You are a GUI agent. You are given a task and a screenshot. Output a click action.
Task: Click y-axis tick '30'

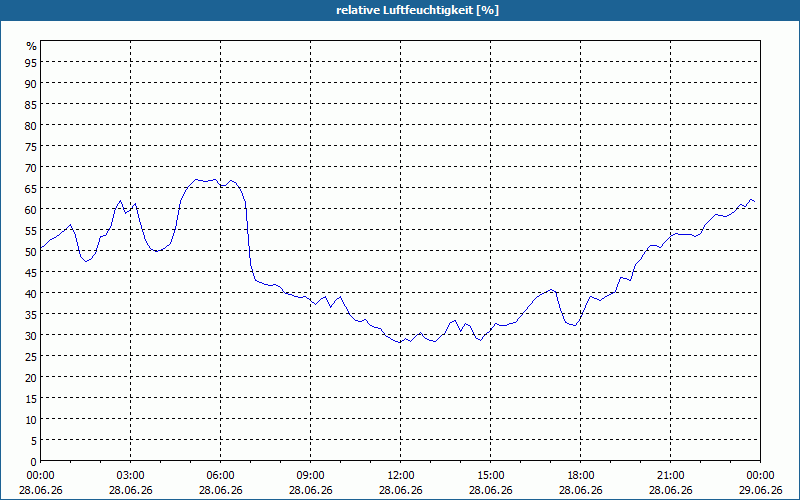click(31, 335)
